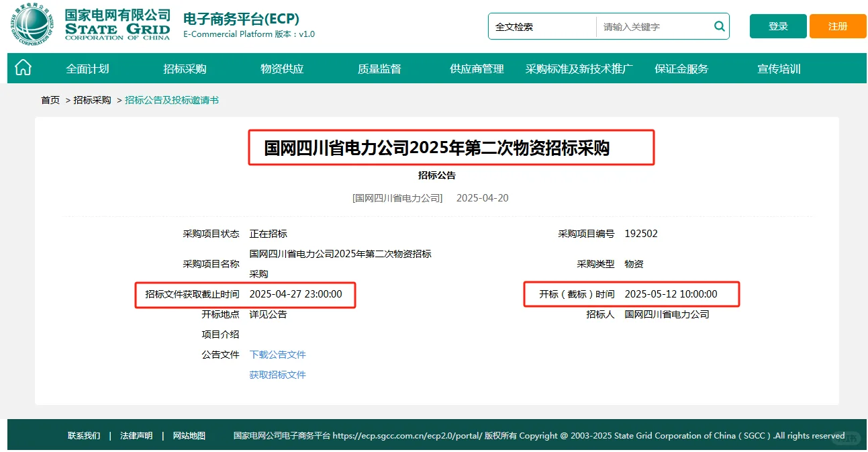Open the 物资供应 navigation menu
Screen dimensions: 868x452
[281, 68]
